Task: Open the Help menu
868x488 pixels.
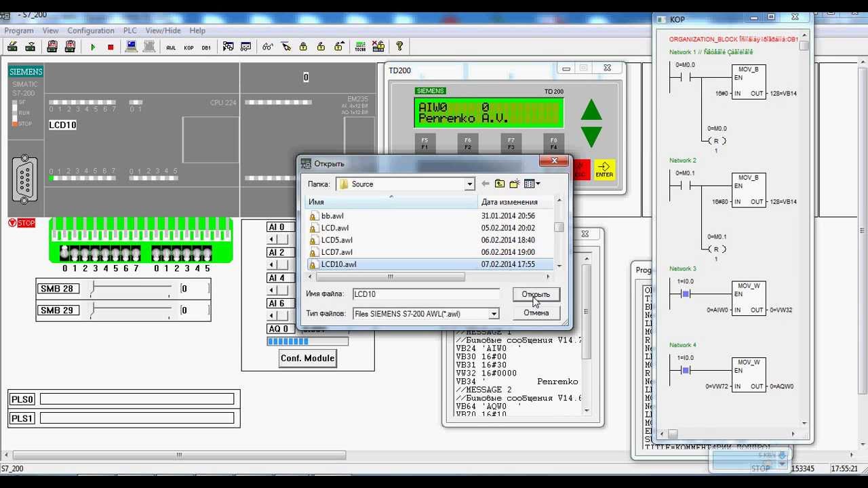Action: [x=197, y=30]
